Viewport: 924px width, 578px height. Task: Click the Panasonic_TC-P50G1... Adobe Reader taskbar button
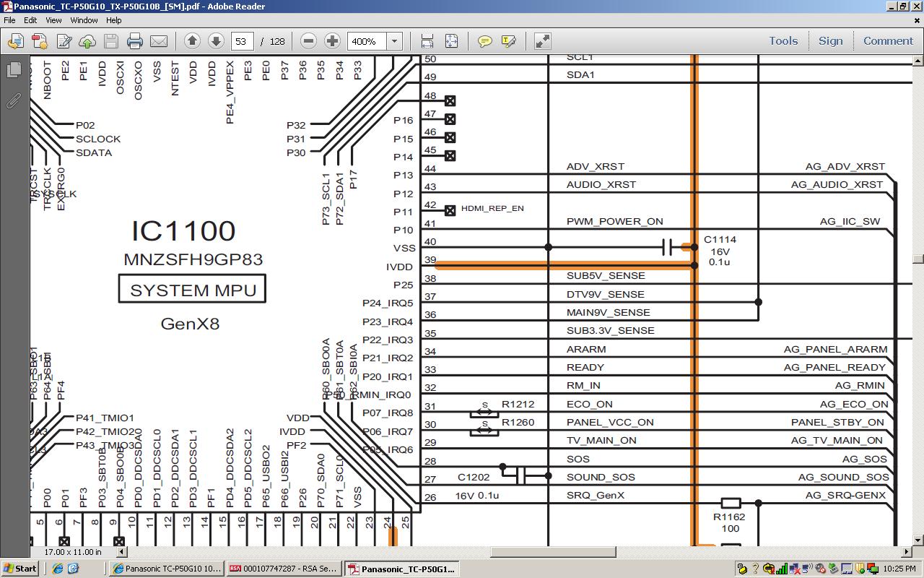(x=401, y=569)
